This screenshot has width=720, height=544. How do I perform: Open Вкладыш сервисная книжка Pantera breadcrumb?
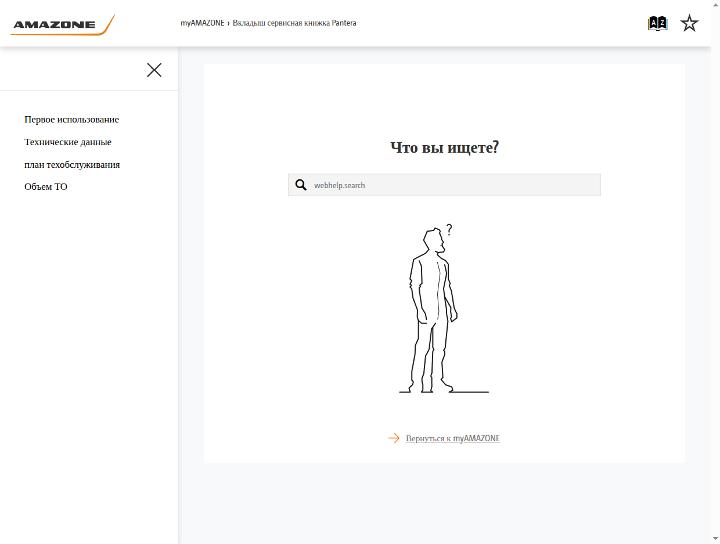pos(294,23)
